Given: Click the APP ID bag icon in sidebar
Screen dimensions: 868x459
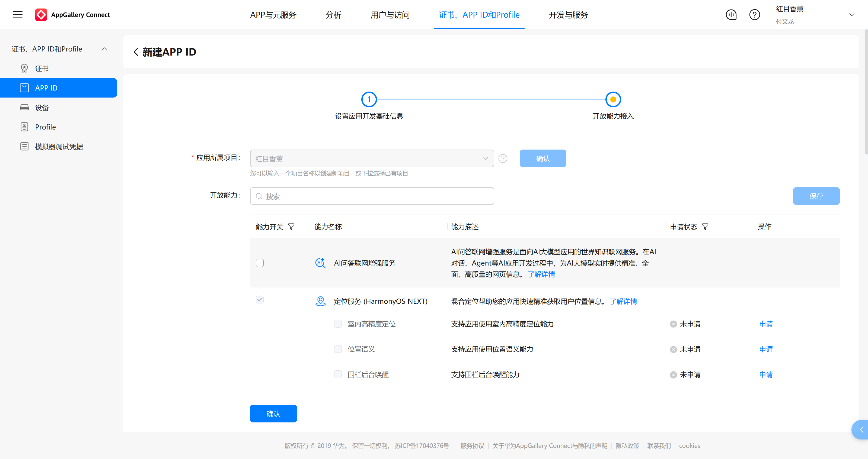Looking at the screenshot, I should click(x=24, y=88).
